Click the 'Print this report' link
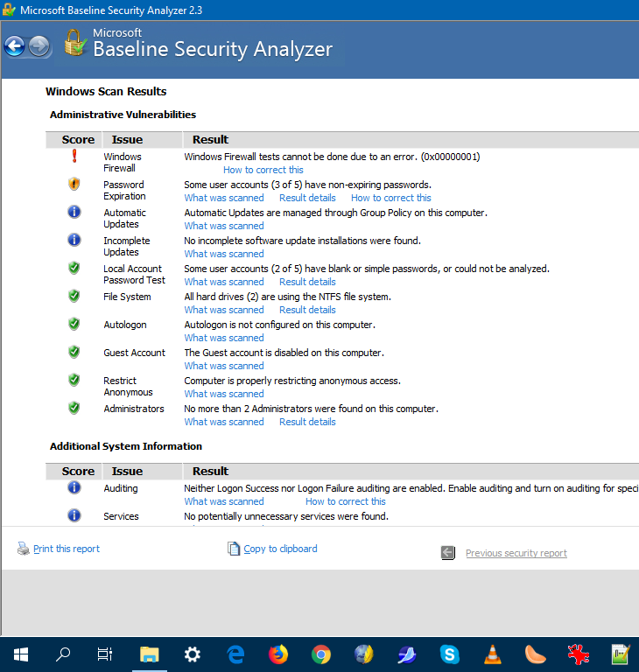The height and width of the screenshot is (672, 639). coord(67,549)
